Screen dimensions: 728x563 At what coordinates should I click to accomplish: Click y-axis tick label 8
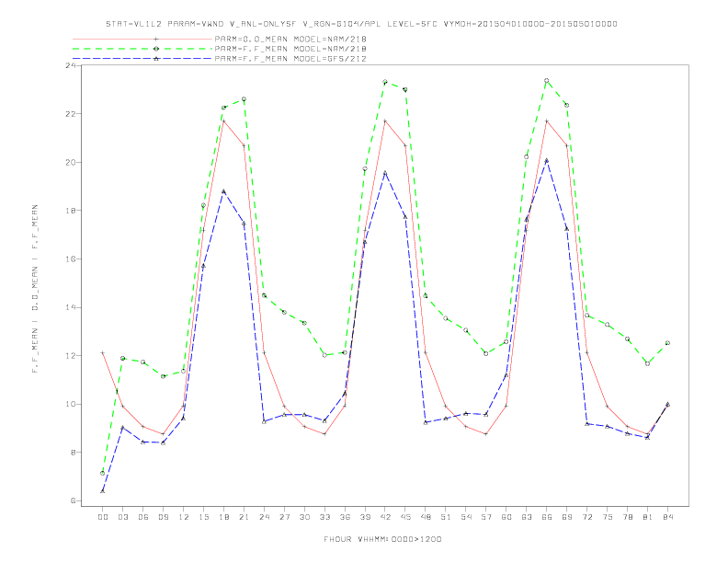(x=74, y=453)
